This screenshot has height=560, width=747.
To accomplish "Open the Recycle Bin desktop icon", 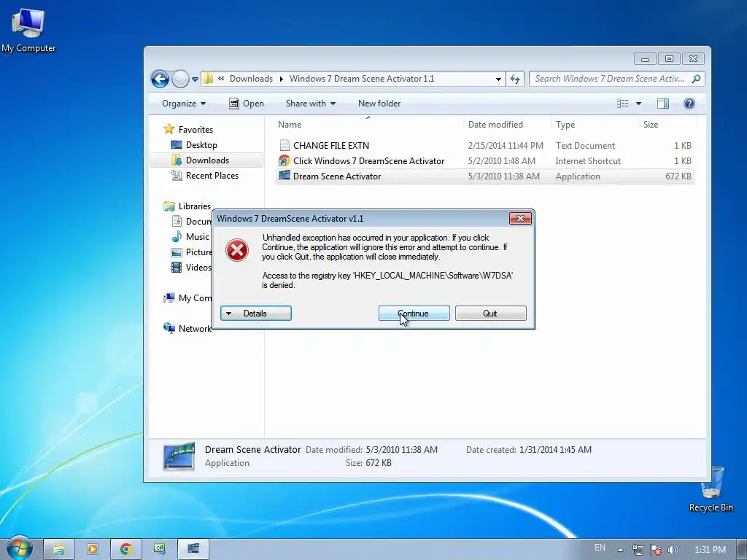I will tap(711, 489).
